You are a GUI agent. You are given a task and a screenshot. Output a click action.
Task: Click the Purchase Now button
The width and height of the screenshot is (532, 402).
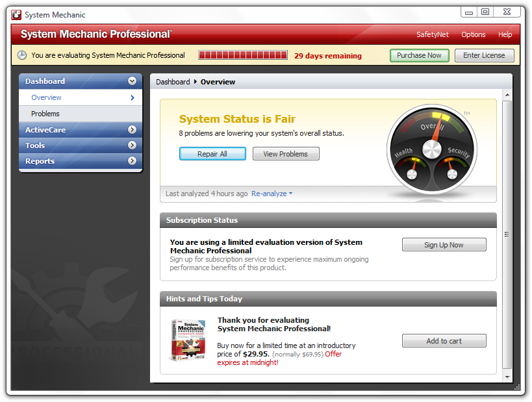tap(420, 55)
